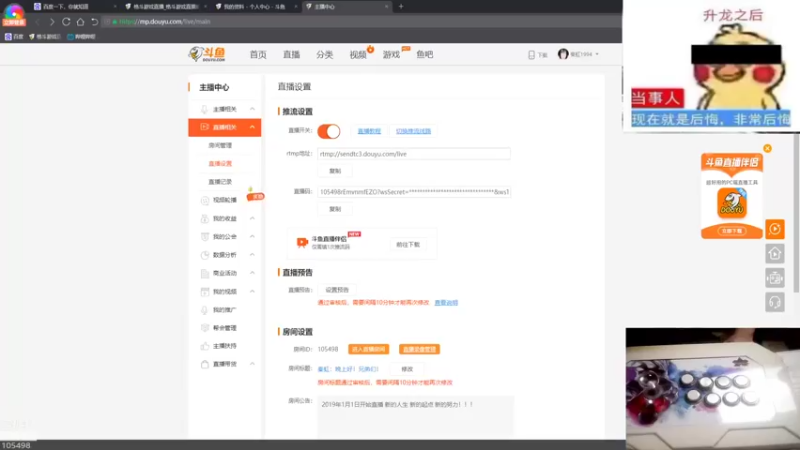800x450 pixels.
Task: Open 视频 in the top navigation
Action: point(358,55)
